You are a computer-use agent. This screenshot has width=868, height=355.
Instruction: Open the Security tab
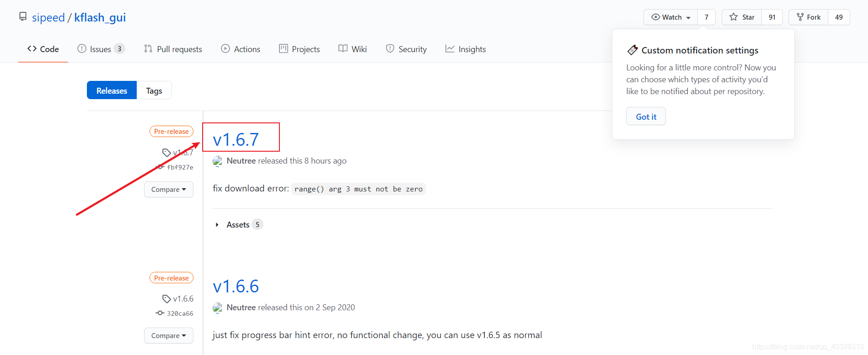pyautogui.click(x=406, y=49)
